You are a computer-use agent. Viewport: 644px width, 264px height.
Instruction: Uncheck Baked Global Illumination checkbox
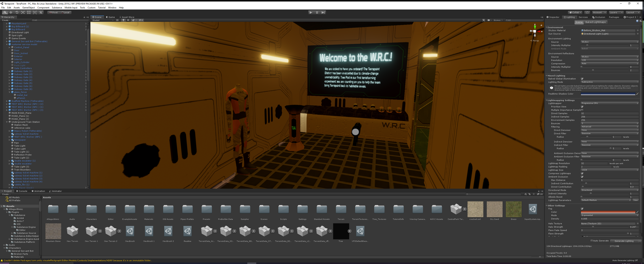(582, 79)
